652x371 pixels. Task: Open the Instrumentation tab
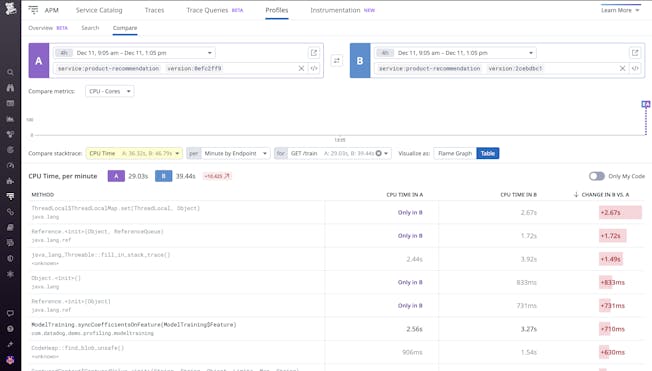point(343,10)
